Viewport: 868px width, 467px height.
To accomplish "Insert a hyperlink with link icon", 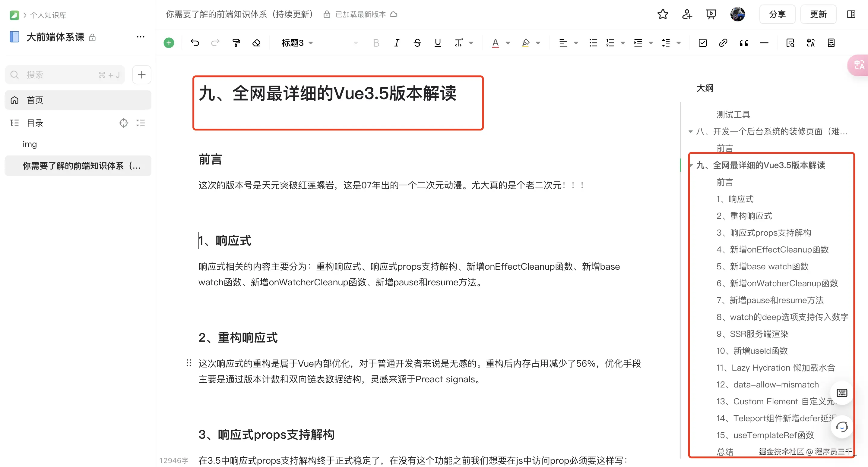I will coord(723,43).
